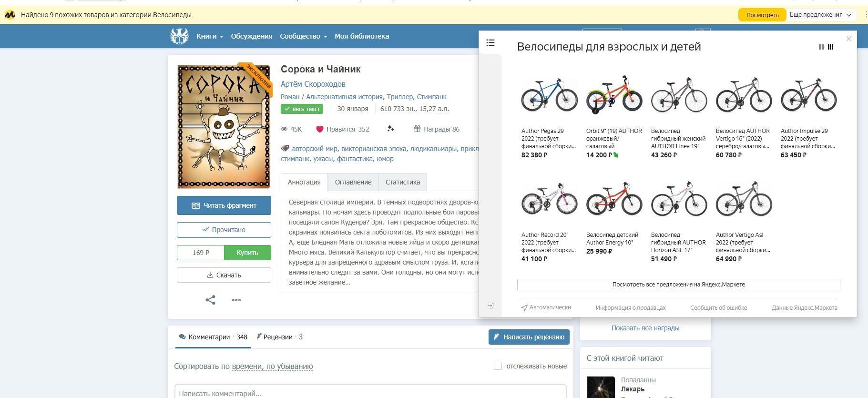This screenshot has height=398, width=868.
Task: Close the bicycles offers popup
Action: point(848,39)
